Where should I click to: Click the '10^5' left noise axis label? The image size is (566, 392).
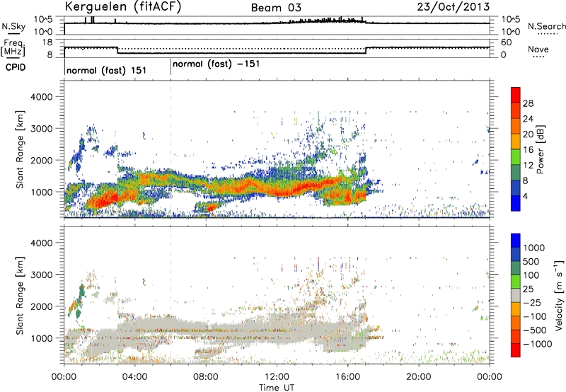43,19
